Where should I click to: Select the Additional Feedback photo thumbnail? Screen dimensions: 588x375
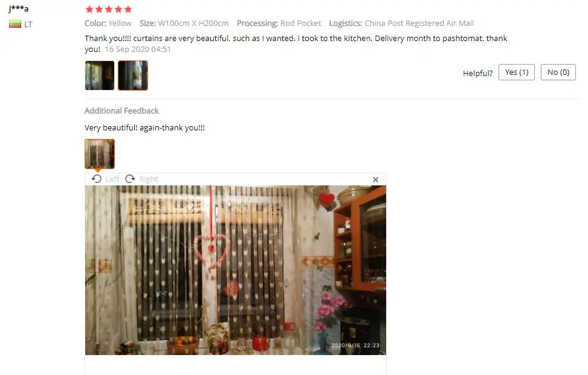coord(100,154)
